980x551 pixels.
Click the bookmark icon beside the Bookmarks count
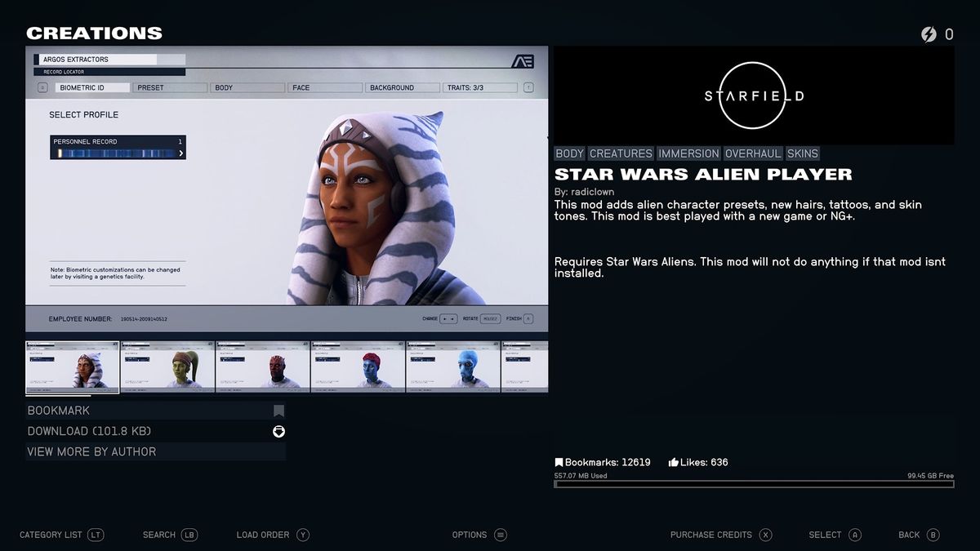click(560, 461)
